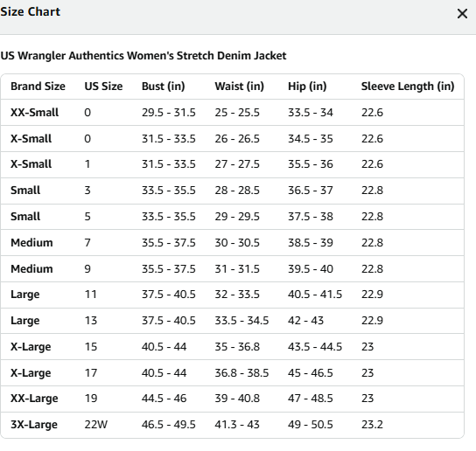Click the Wrangler Authentics jacket chart heading
Screen dimensions: 476x451
coord(143,56)
